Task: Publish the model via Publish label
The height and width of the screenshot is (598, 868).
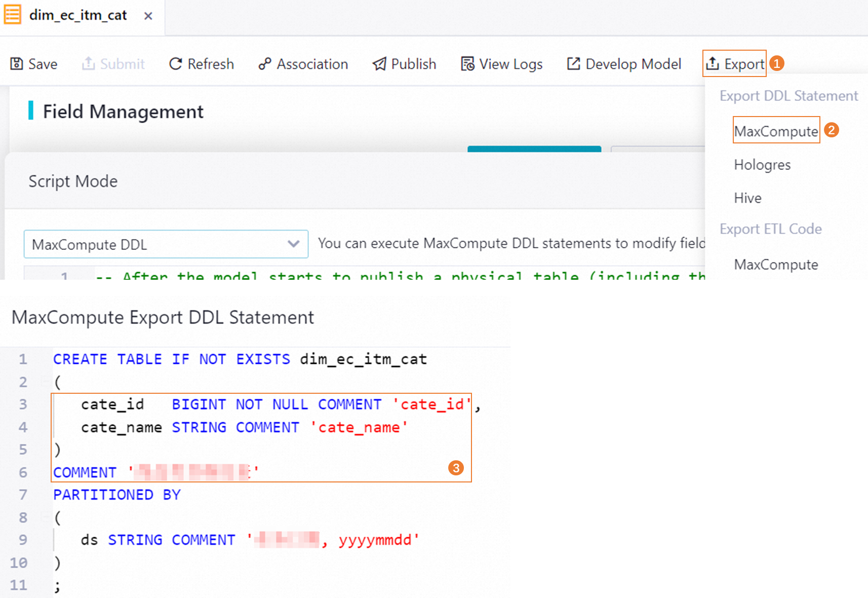Action: click(x=414, y=64)
